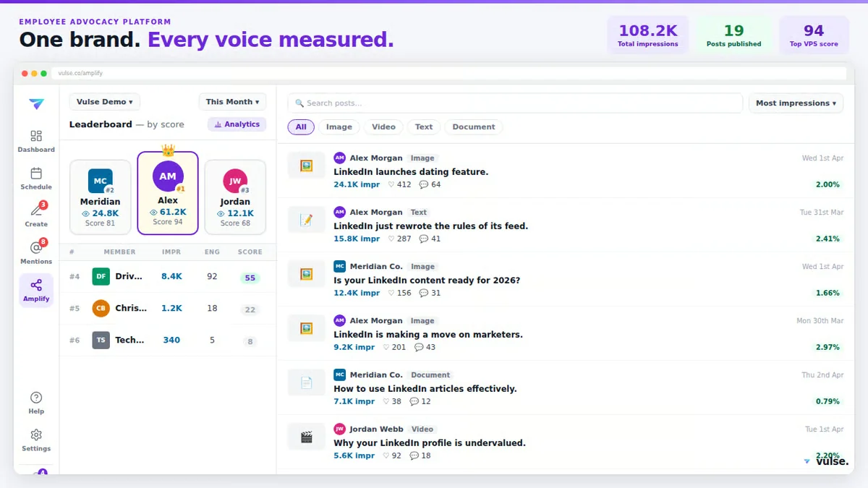Click the IMPR column header
This screenshot has height=488, width=868.
point(171,252)
